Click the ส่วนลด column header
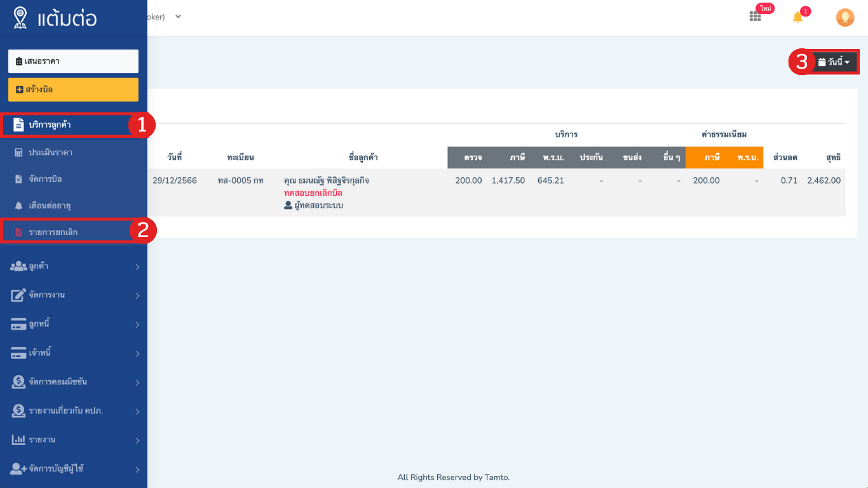The height and width of the screenshot is (488, 868). tap(785, 157)
